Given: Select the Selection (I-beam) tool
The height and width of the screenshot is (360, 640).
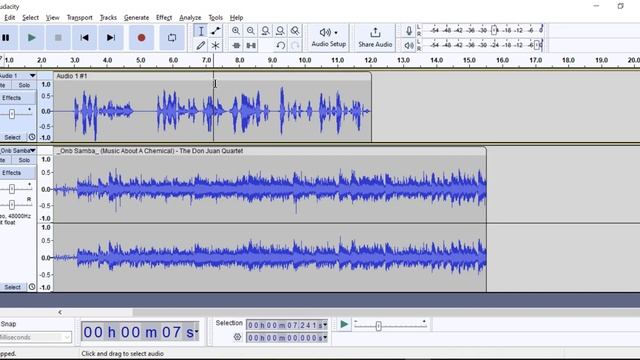Looking at the screenshot, I should click(x=200, y=31).
